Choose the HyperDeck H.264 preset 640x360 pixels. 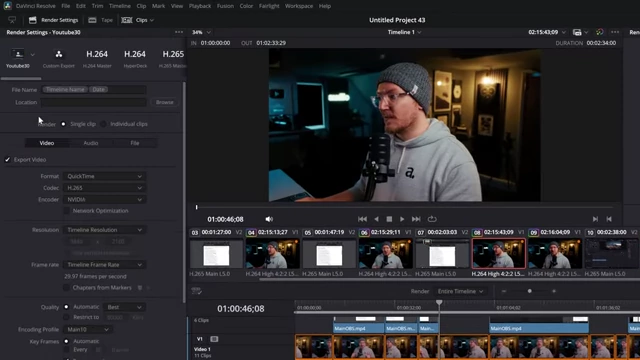pyautogui.click(x=135, y=57)
